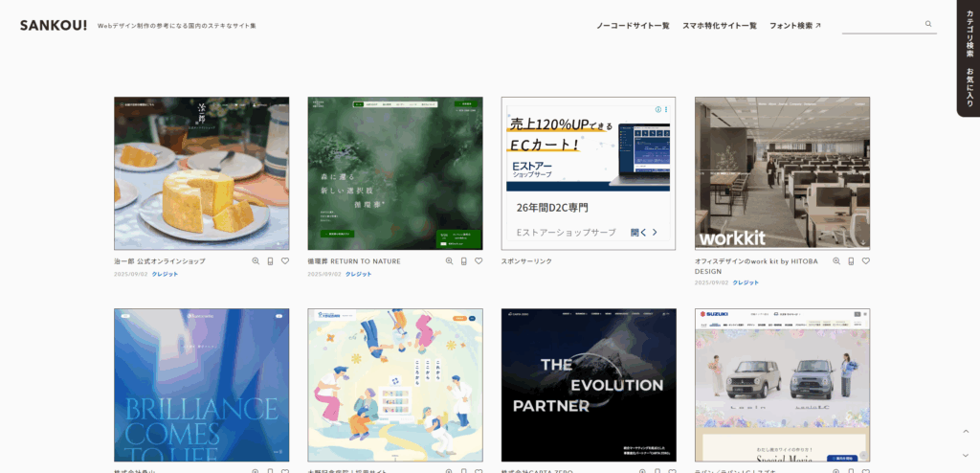Image resolution: width=980 pixels, height=473 pixels.
Task: Open the ad options menu dots on Eストアー ad
Action: click(666, 109)
